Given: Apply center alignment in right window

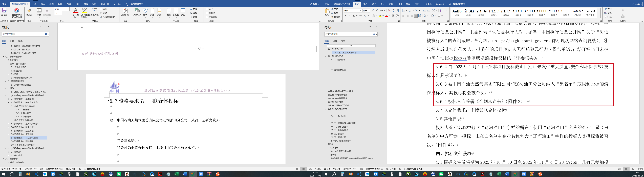Looking at the screenshot, I should tap(407, 16).
